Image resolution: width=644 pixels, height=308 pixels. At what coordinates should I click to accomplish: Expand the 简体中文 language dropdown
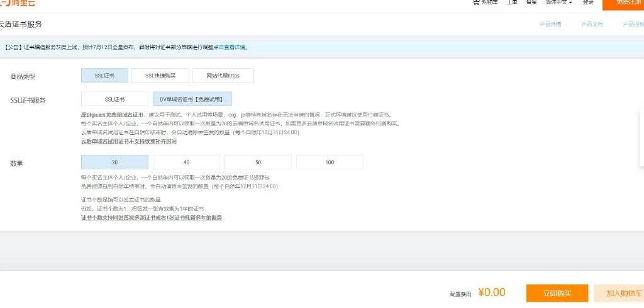(558, 2)
